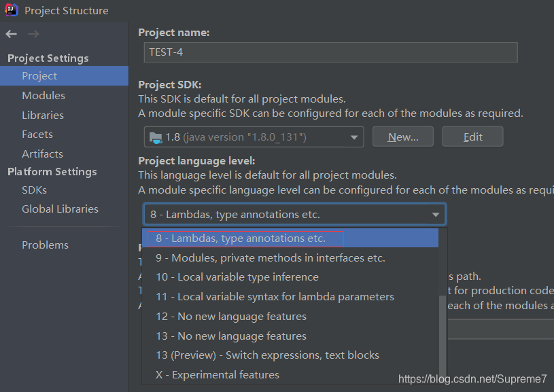The width and height of the screenshot is (554, 392).
Task: Choose X - Experimental features level
Action: [x=217, y=375]
